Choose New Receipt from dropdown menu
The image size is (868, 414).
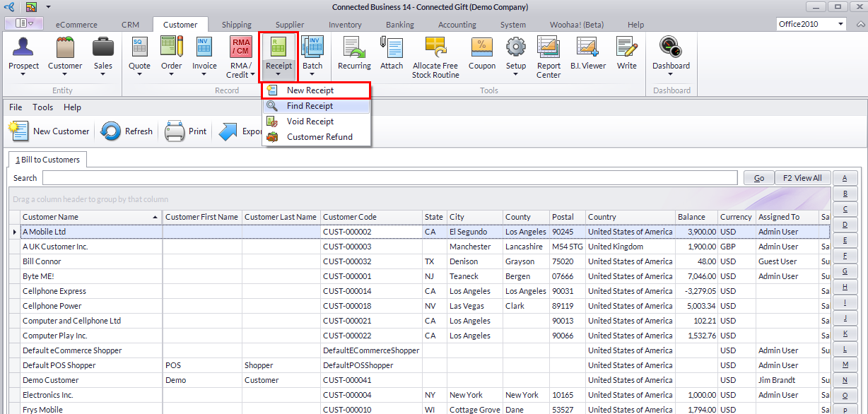(x=310, y=90)
